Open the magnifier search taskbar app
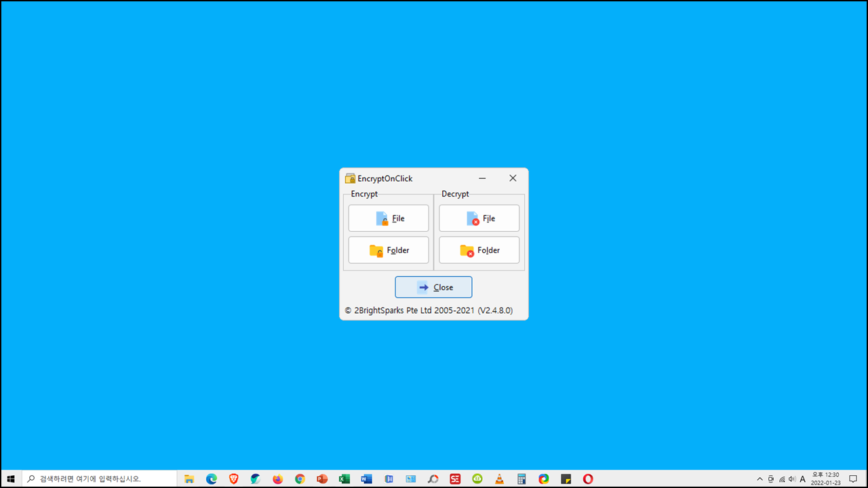868x488 pixels. 433,479
